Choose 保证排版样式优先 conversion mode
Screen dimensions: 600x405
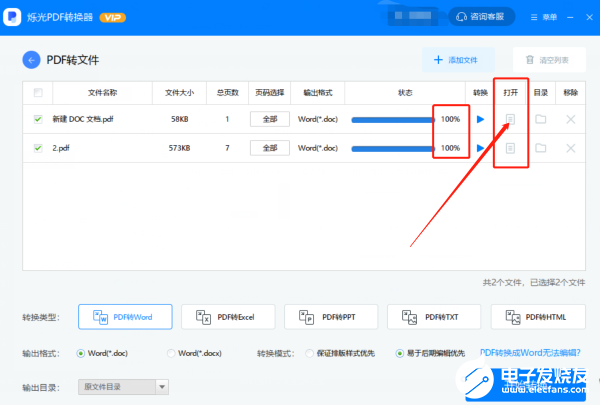pyautogui.click(x=309, y=353)
